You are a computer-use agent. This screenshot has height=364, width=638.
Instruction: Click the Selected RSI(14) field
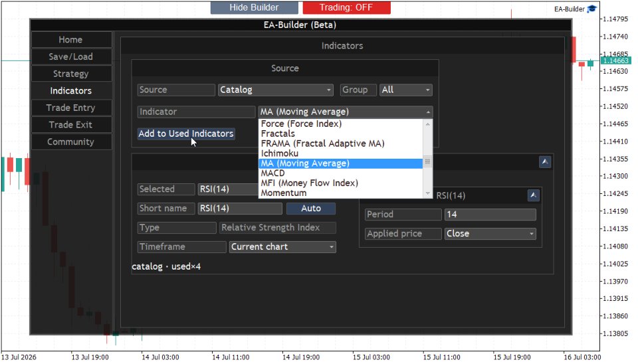tap(228, 189)
